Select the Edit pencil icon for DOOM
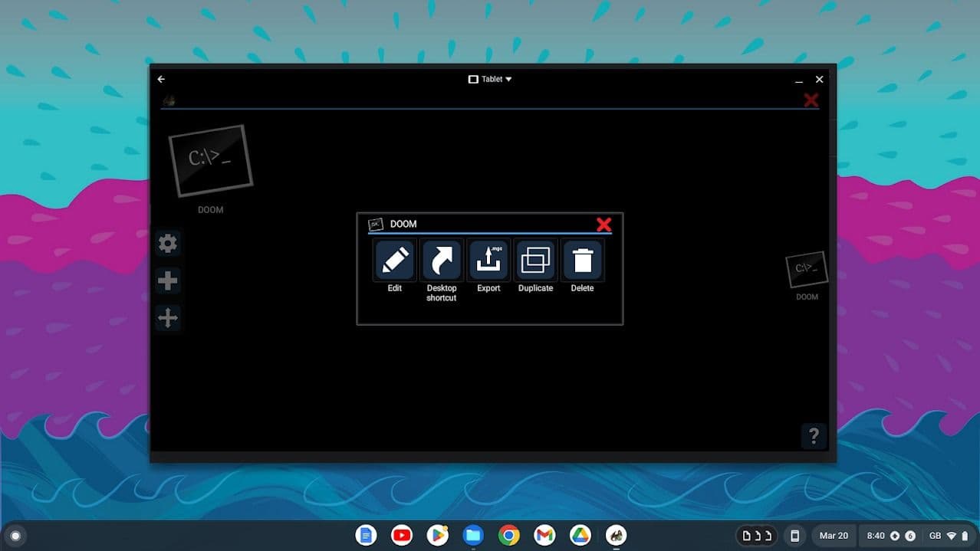Viewport: 980px width, 551px height. [x=394, y=260]
